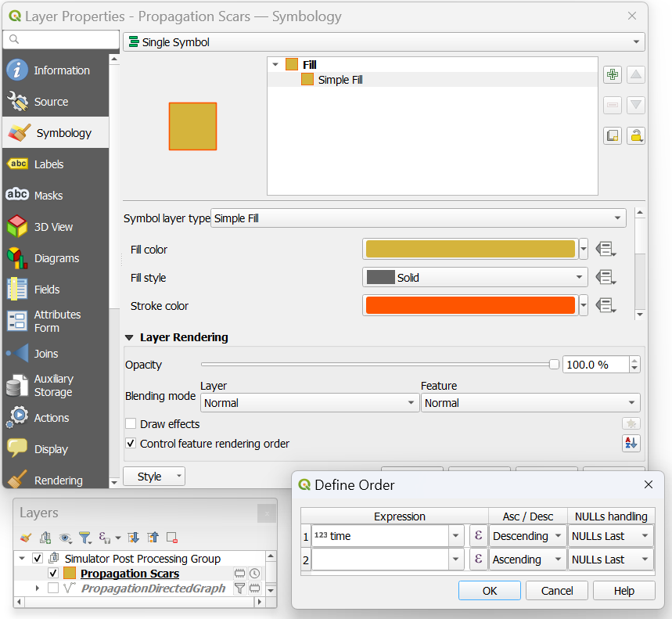Viewport: 672px width, 619px height.
Task: Duplicate the current symbol layer
Action: pos(613,136)
